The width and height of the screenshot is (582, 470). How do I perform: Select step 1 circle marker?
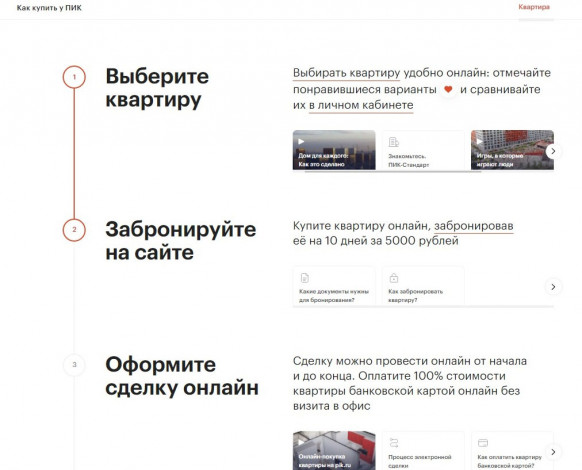point(74,77)
